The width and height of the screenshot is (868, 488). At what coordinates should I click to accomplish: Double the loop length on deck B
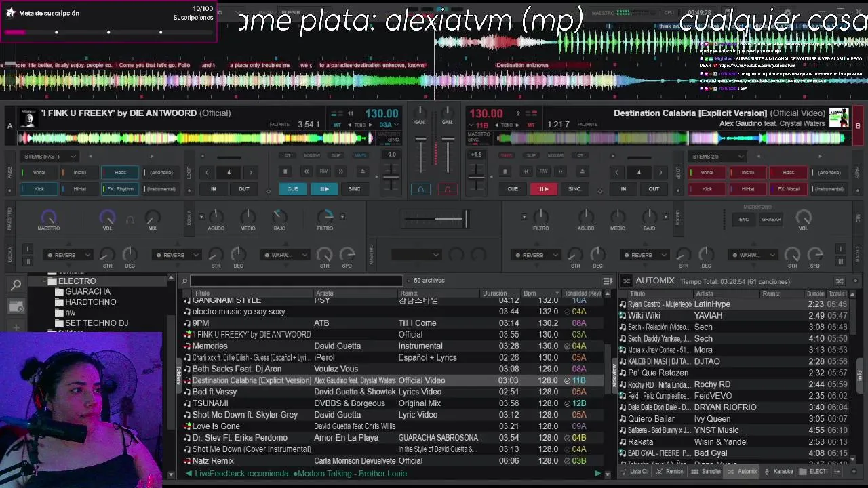660,172
